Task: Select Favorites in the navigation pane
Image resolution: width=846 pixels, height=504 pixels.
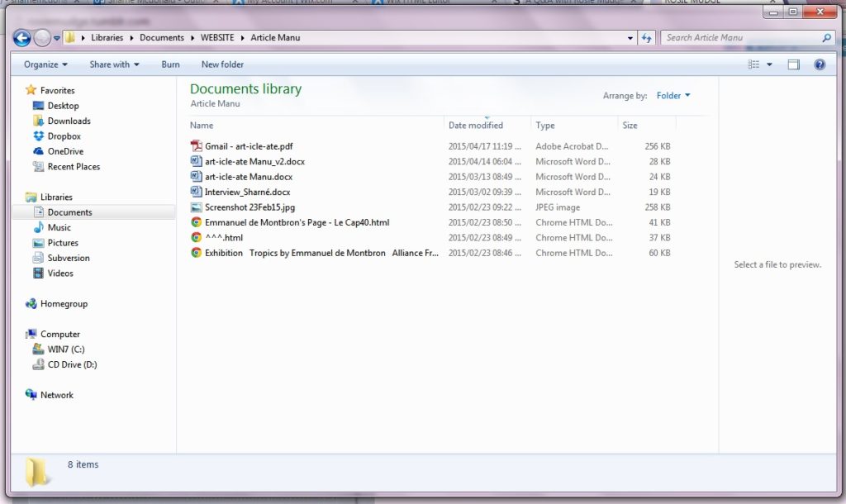Action: click(x=57, y=91)
